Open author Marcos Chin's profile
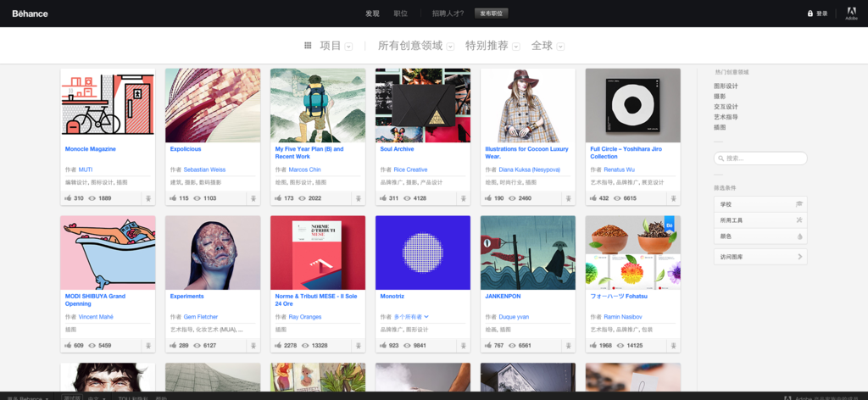The width and height of the screenshot is (868, 400). click(x=304, y=169)
